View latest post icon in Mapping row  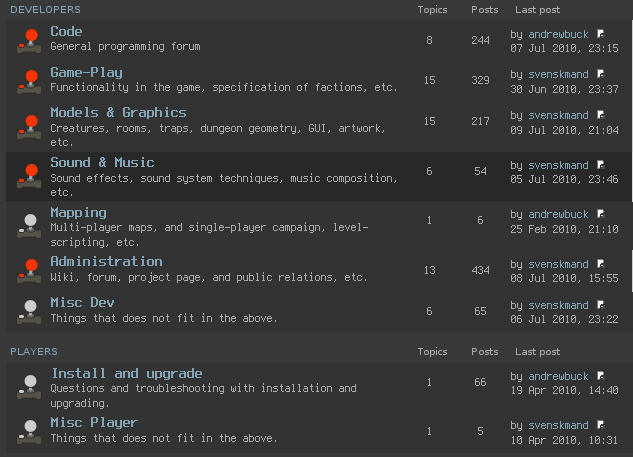click(x=601, y=214)
